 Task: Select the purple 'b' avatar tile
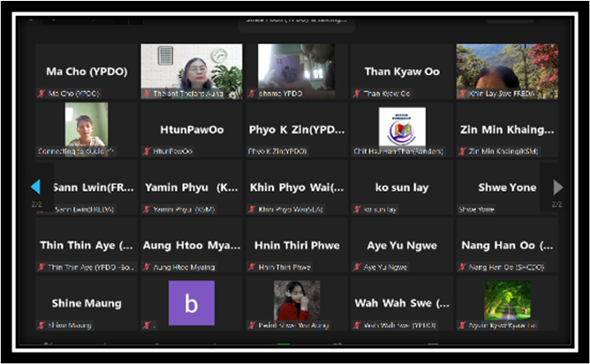click(192, 303)
